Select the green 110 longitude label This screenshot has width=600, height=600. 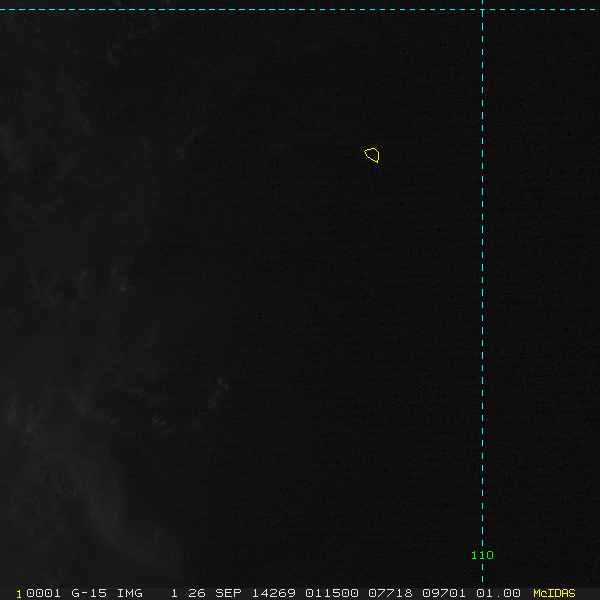click(x=482, y=555)
